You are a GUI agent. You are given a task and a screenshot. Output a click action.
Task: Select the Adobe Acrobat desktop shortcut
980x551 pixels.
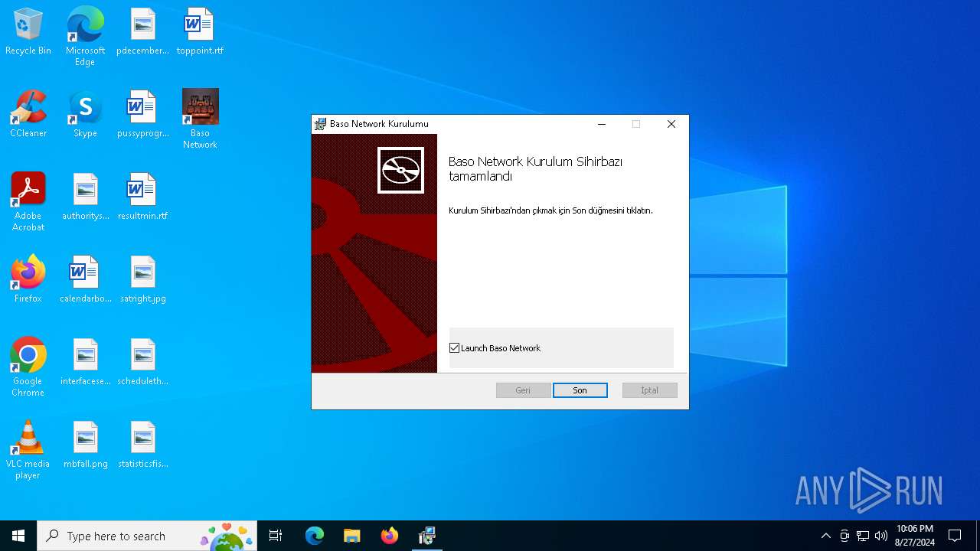(28, 202)
